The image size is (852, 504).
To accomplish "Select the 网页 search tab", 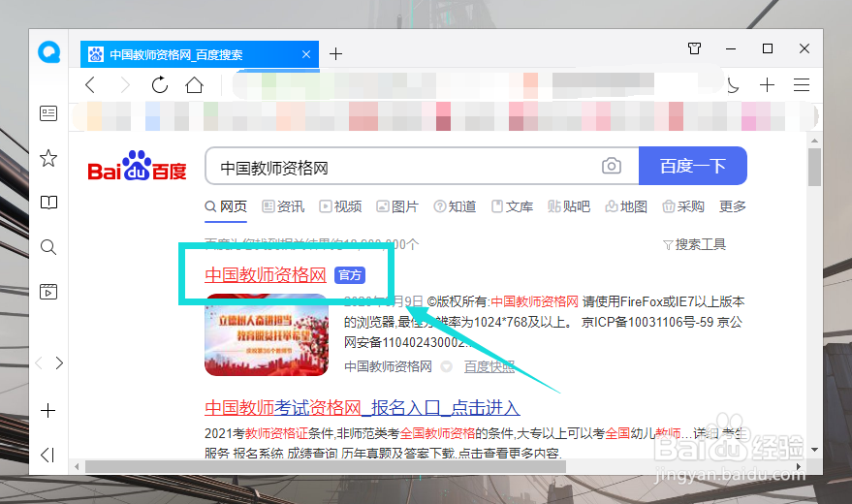I will [x=226, y=206].
